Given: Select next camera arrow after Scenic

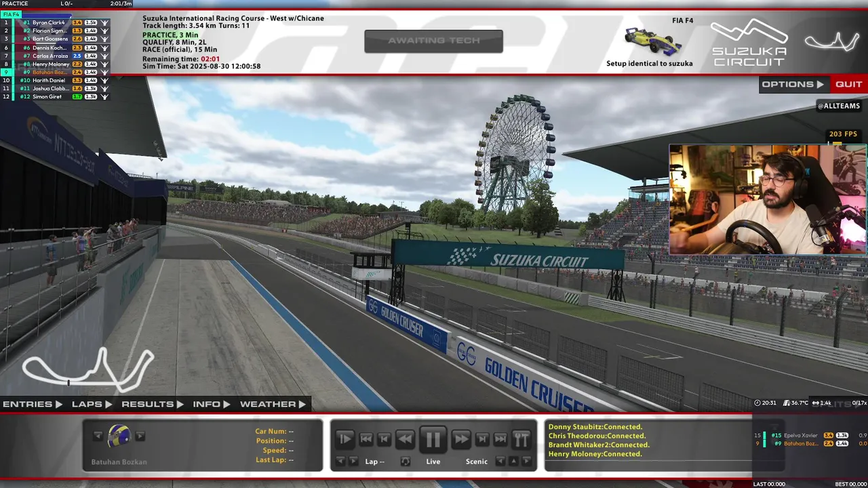Looking at the screenshot, I should (x=526, y=461).
